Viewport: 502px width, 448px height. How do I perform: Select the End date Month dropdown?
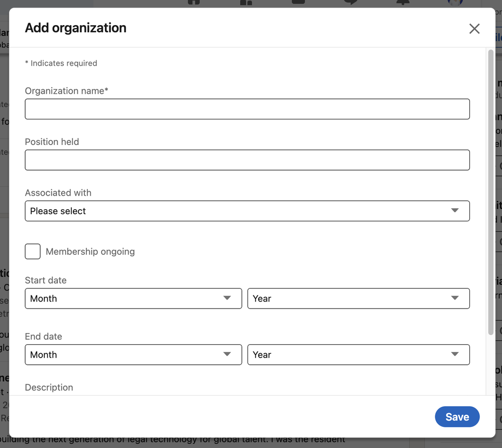133,355
